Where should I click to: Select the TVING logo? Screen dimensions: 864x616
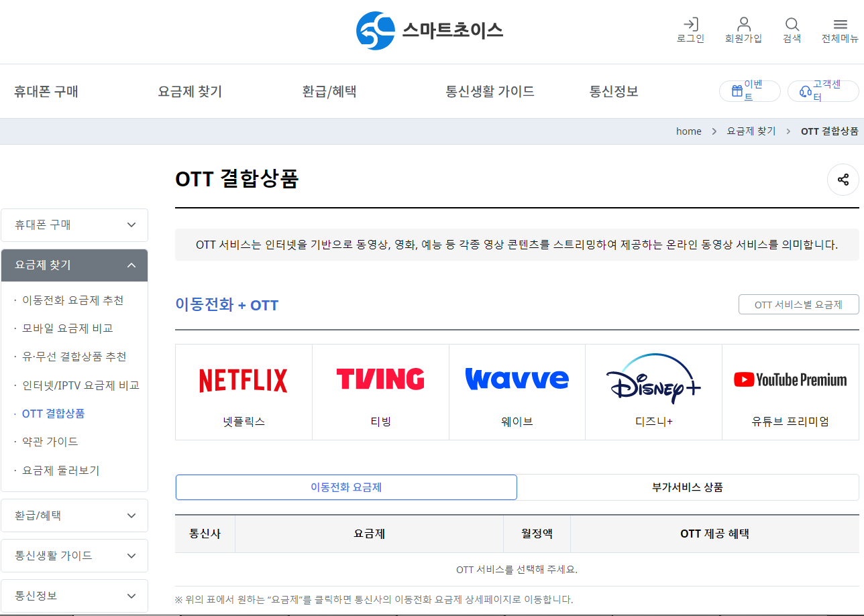(380, 379)
